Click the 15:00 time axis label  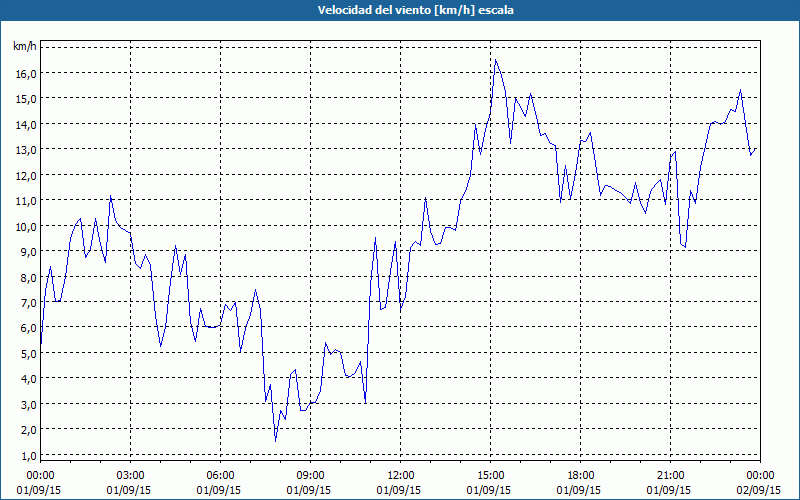(490, 476)
